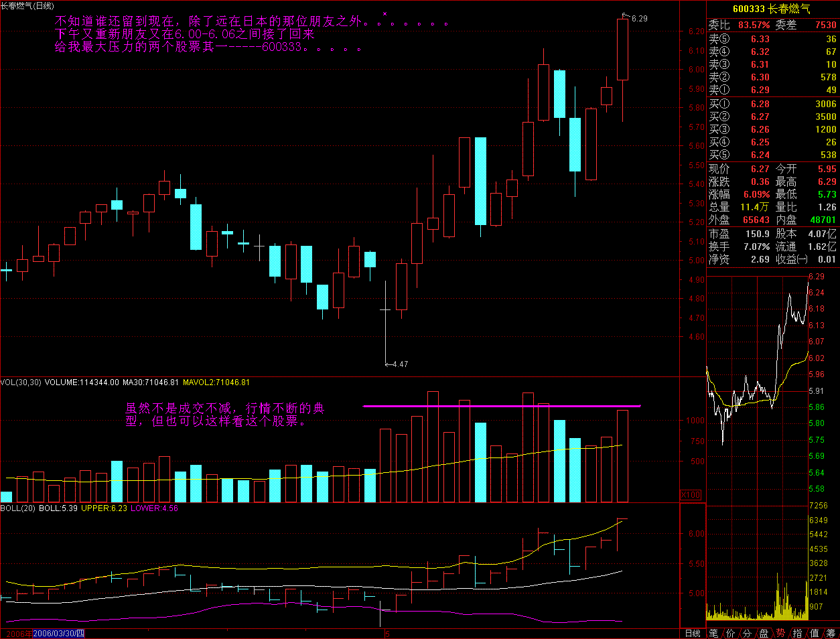
Task: Open the 值 tab
Action: tap(815, 633)
